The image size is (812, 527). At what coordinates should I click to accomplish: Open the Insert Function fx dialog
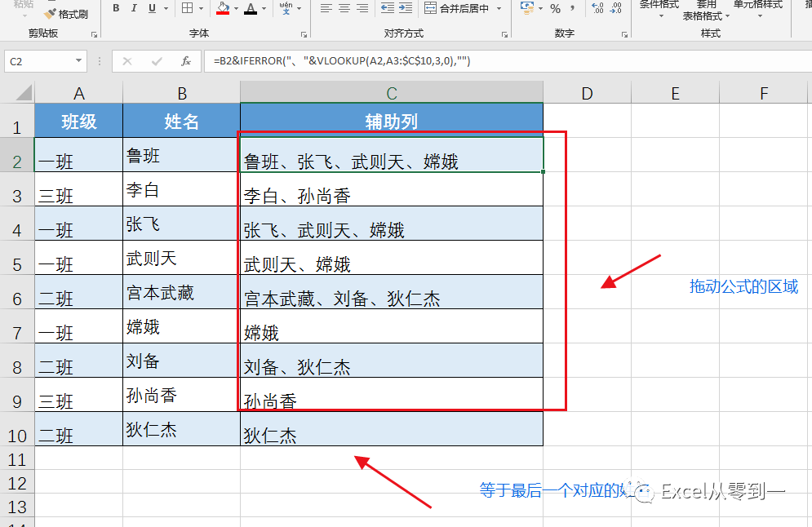point(186,62)
